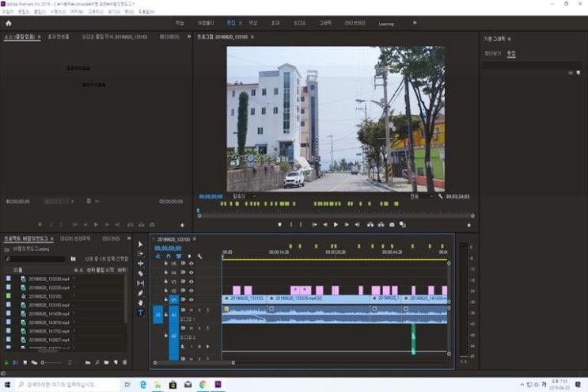This screenshot has width=588, height=392.
Task: Expand workspace overflow chevron in top bar
Action: tap(415, 23)
